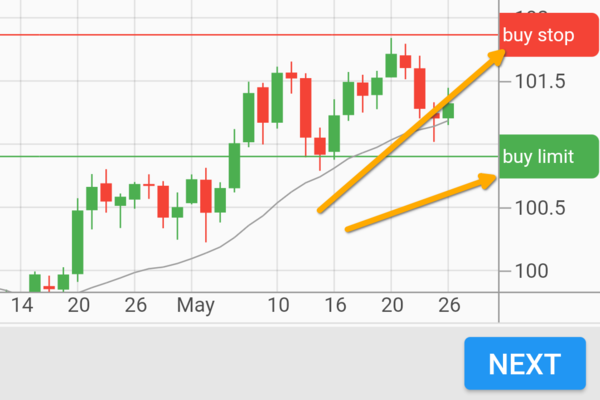This screenshot has width=600, height=400.
Task: Select the 100 price axis label
Action: [530, 272]
